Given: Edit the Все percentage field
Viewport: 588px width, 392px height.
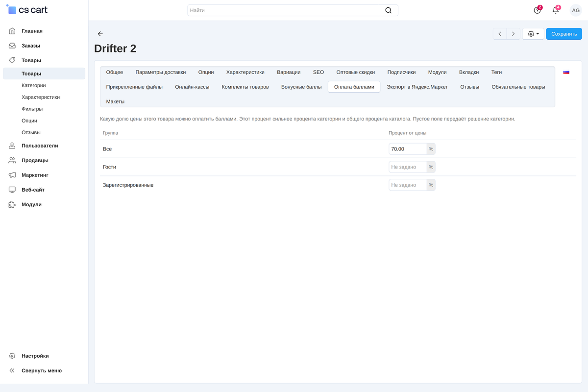Looking at the screenshot, I should (x=408, y=149).
